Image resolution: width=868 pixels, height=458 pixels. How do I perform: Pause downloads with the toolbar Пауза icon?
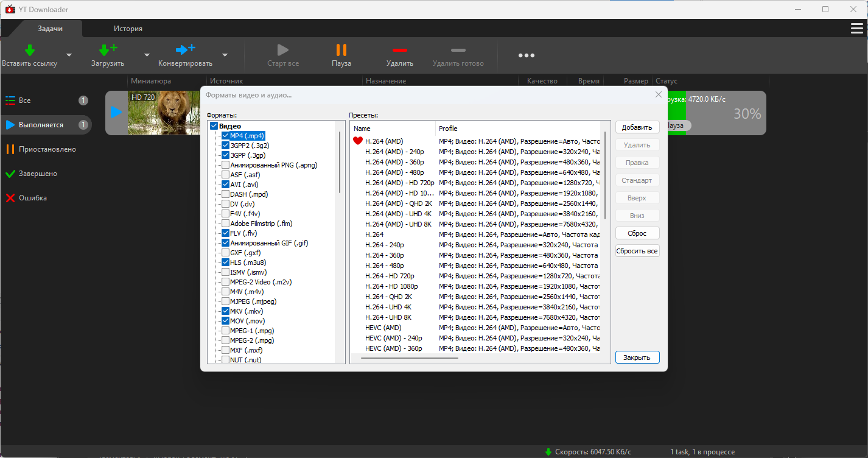341,50
